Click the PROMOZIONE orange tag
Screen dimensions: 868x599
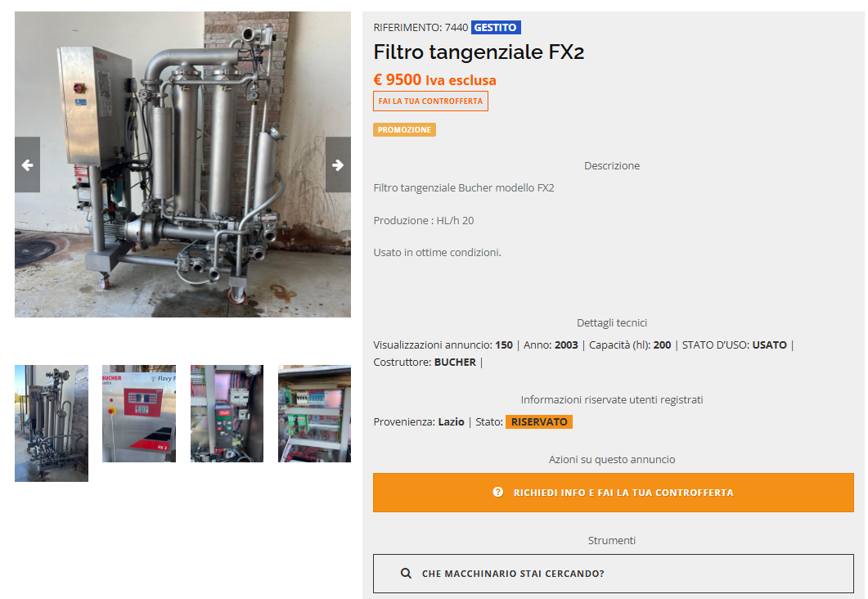coord(404,129)
